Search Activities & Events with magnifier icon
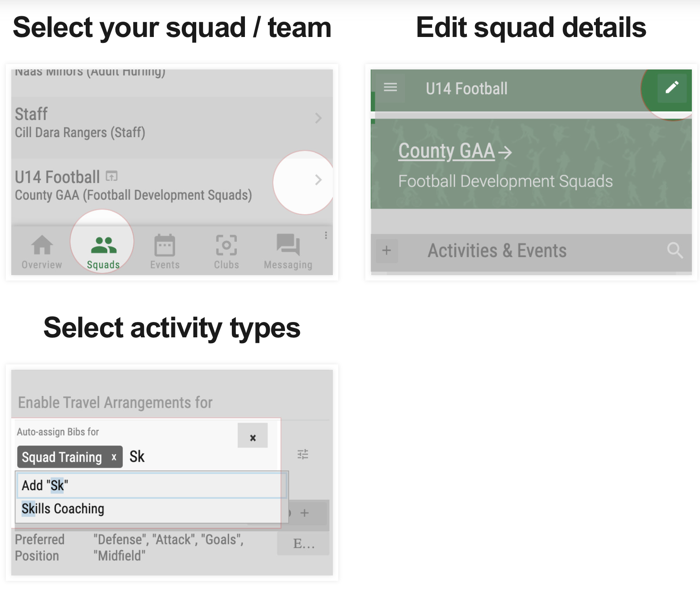Screen dimensions: 700x589 tap(675, 250)
